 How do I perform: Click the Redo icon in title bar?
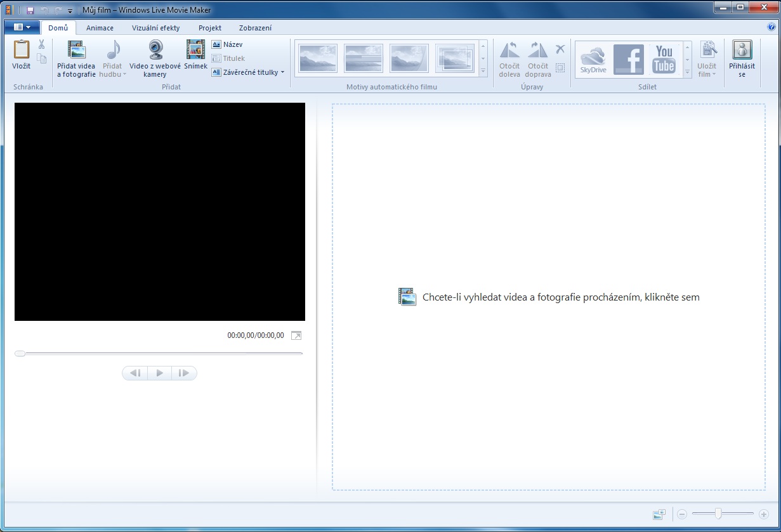pos(58,10)
